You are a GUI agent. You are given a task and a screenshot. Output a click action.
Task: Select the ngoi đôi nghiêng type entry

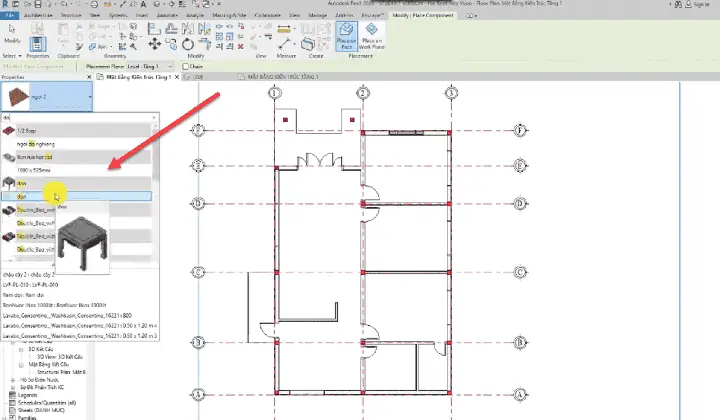click(x=76, y=144)
